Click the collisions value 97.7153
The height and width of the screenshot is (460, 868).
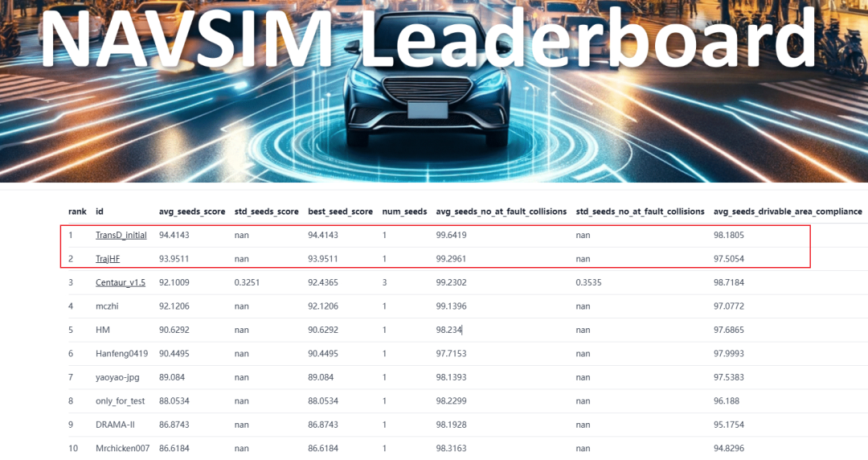451,354
